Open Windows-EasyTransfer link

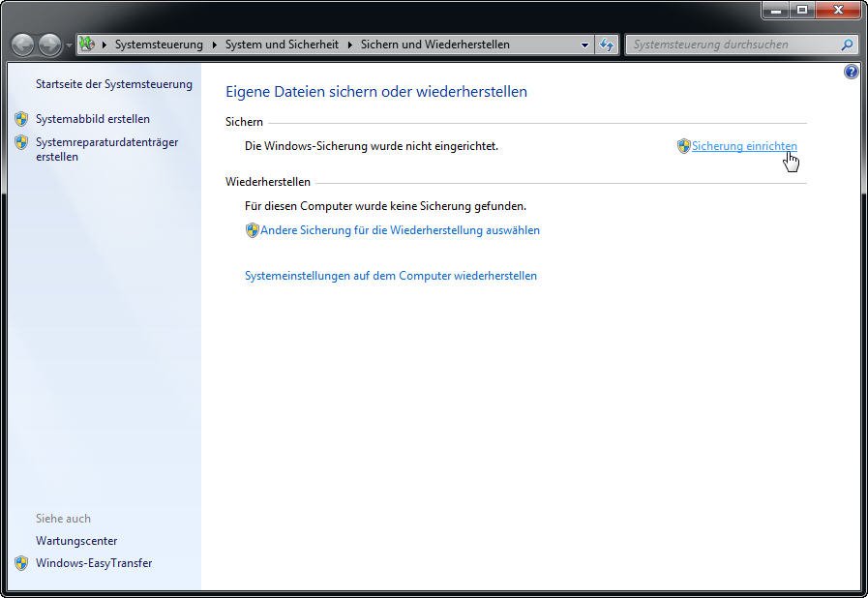pos(94,563)
